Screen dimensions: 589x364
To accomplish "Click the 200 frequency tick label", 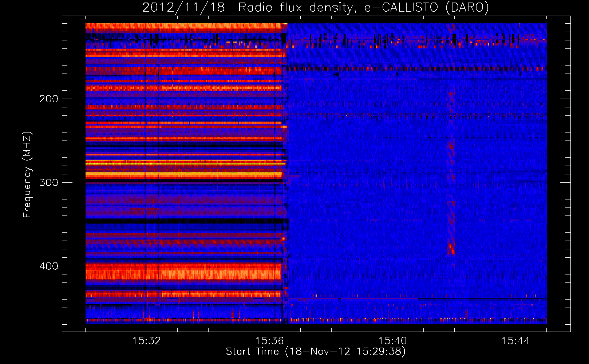I will [49, 99].
